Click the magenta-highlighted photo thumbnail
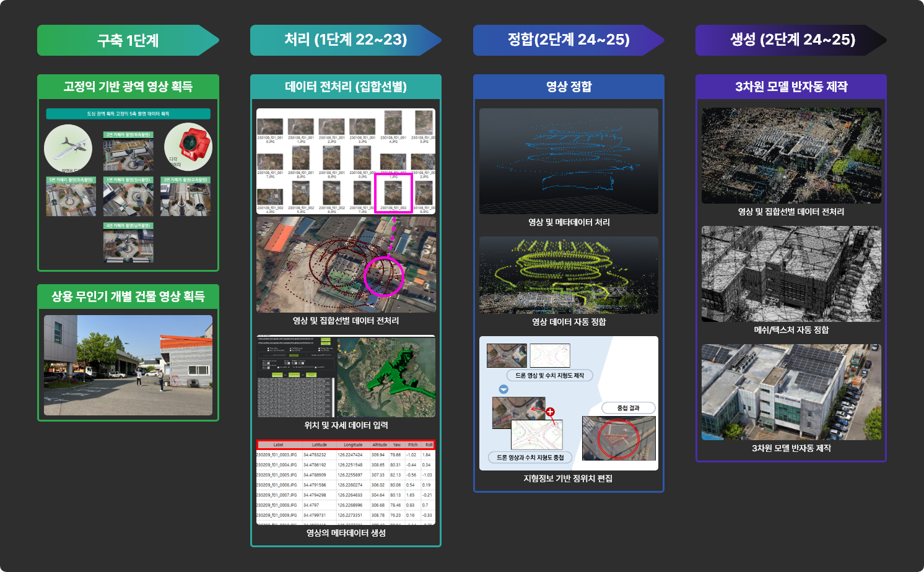This screenshot has height=572, width=924. (393, 193)
